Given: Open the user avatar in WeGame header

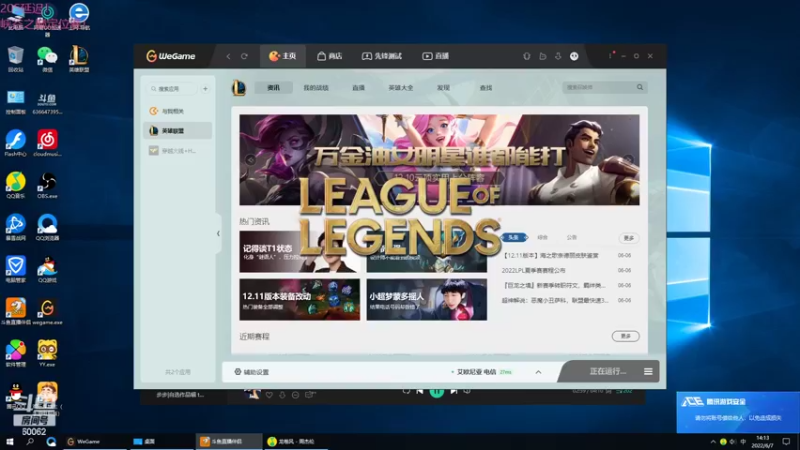Looking at the screenshot, I should click(x=574, y=56).
